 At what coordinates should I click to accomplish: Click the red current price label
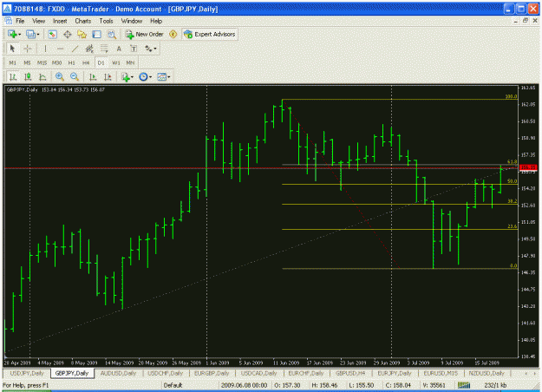click(528, 167)
